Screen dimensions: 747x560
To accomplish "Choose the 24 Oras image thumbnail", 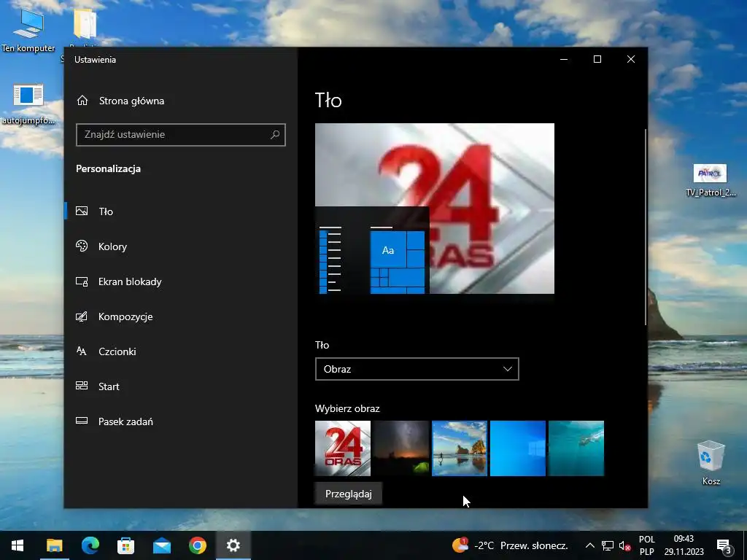I will (343, 448).
